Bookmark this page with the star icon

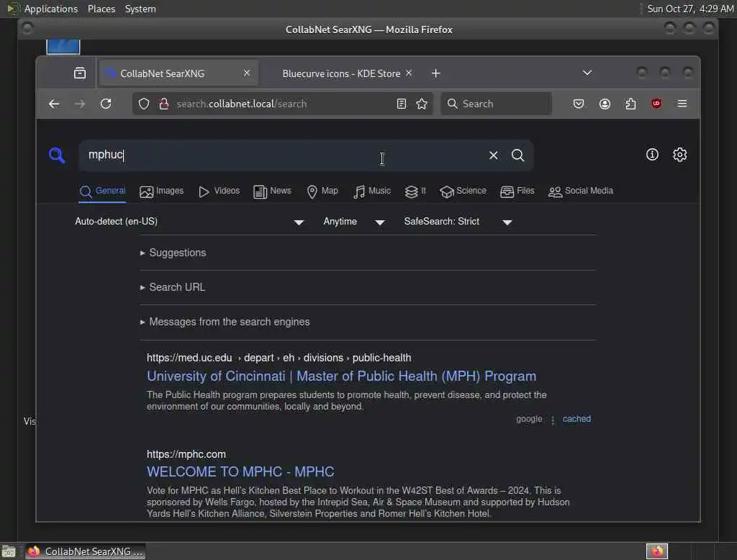[x=422, y=104]
